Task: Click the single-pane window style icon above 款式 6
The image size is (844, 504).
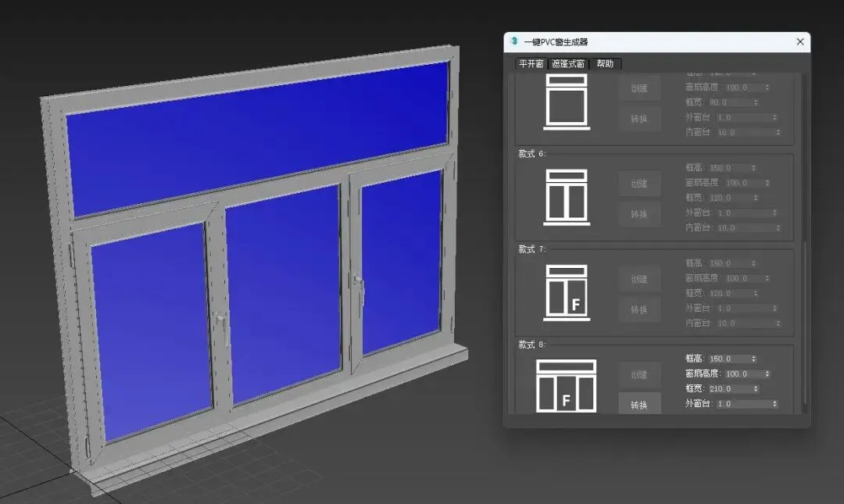Action: 567,102
